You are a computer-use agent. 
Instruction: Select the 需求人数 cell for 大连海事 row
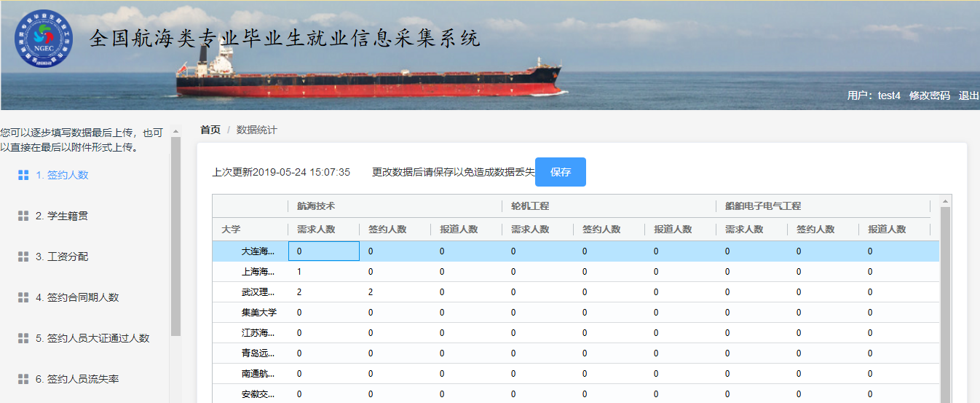coord(323,251)
